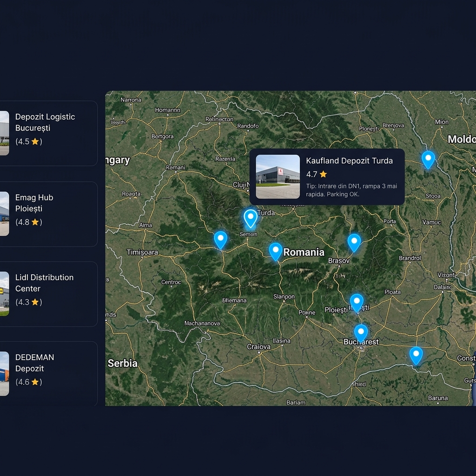Click the star beside the 4.3 rating
Image resolution: width=476 pixels, height=476 pixels.
35,302
